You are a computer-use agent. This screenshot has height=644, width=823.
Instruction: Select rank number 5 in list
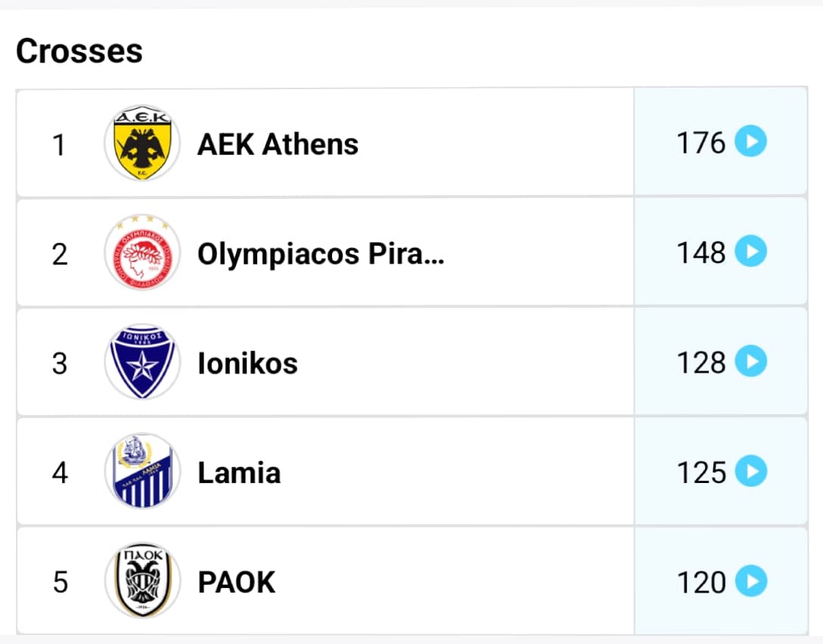[x=61, y=582]
